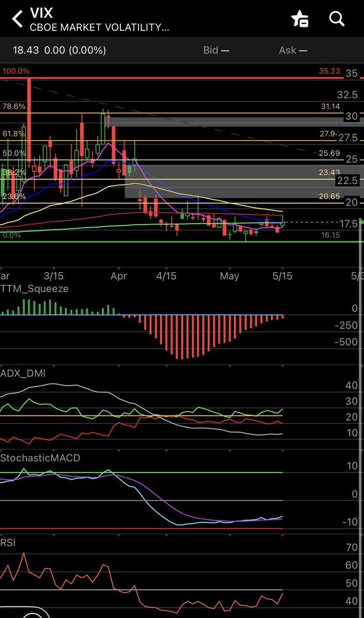Tap the 16.15 Fibonacci price value
The image size is (364, 618).
(x=331, y=235)
